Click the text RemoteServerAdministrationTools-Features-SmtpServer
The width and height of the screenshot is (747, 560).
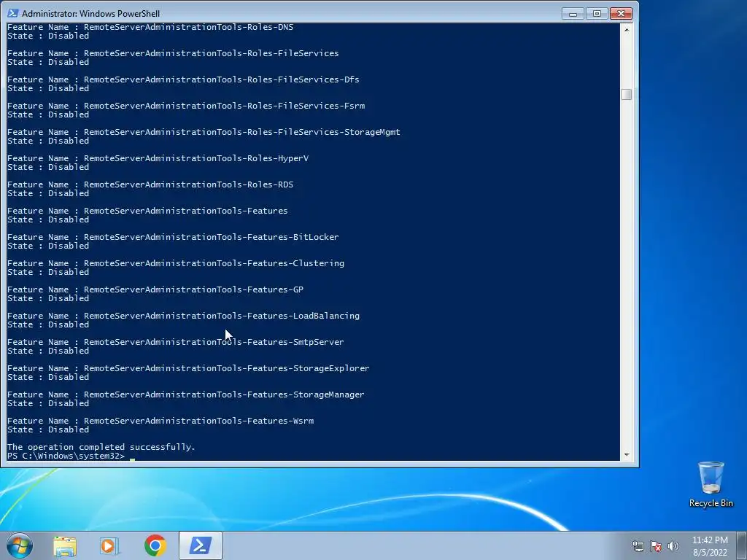214,342
